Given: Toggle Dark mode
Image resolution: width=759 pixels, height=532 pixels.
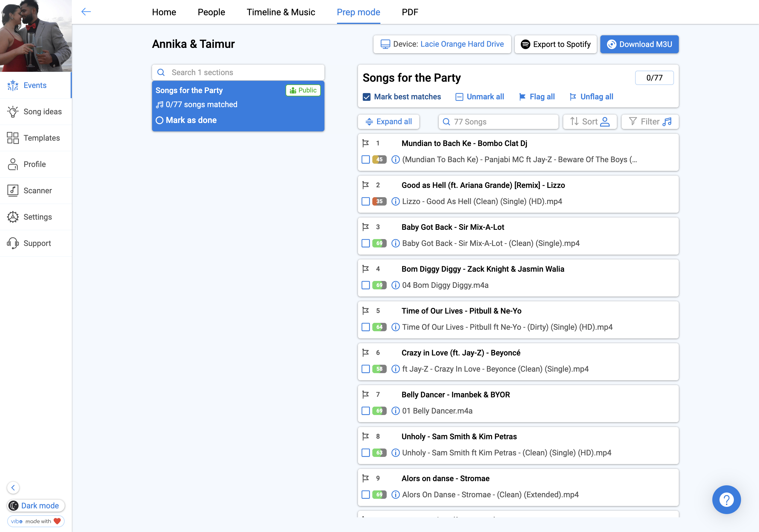Looking at the screenshot, I should point(36,505).
